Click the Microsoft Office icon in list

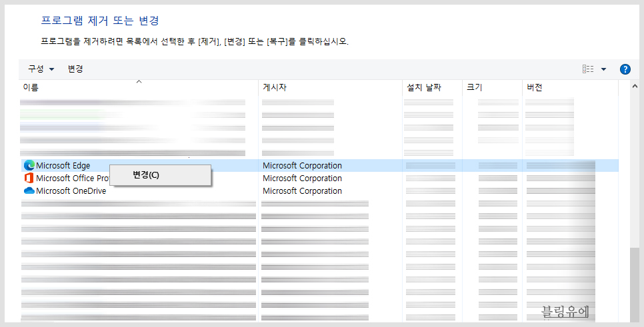tap(29, 178)
